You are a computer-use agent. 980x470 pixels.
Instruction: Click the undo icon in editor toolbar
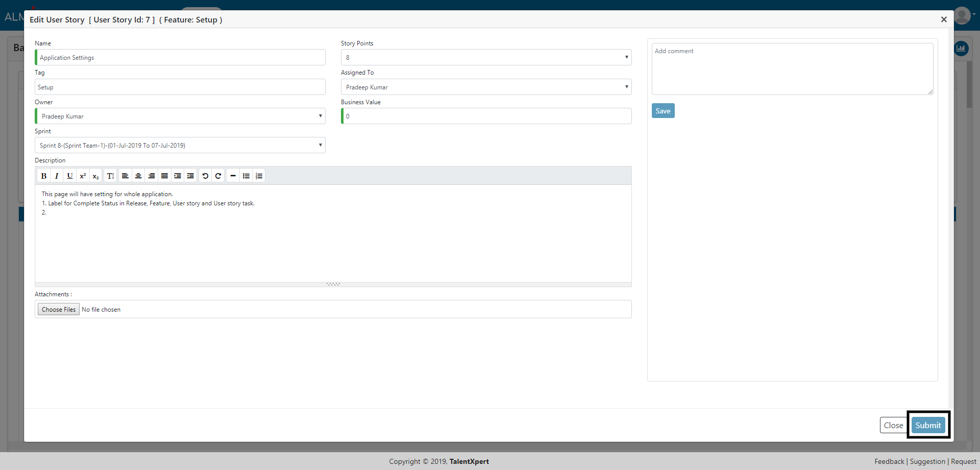[x=205, y=176]
